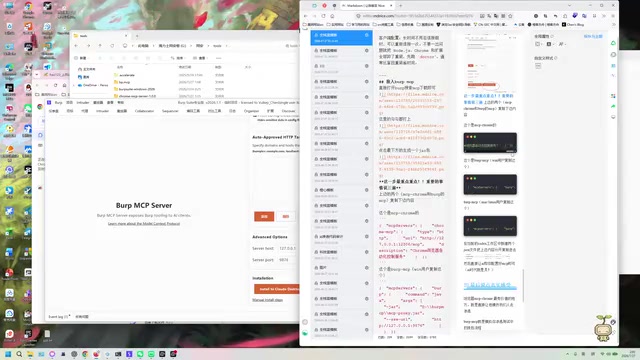
Task: Edit the Server port field
Action: pos(288,260)
